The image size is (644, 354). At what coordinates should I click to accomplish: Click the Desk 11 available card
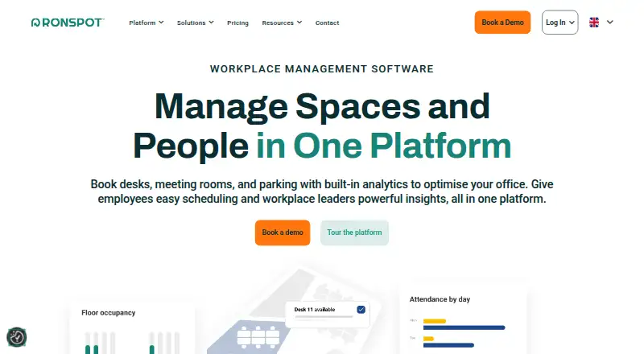click(328, 314)
